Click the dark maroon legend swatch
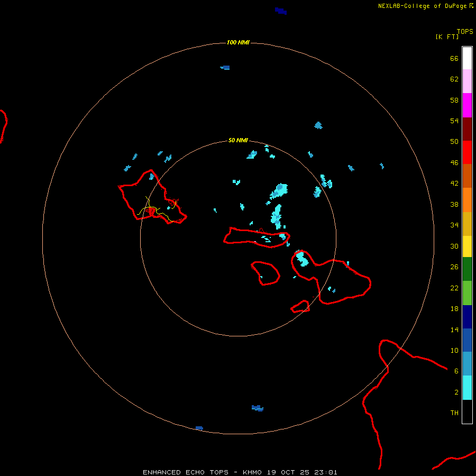This screenshot has width=476, height=476. 467,129
